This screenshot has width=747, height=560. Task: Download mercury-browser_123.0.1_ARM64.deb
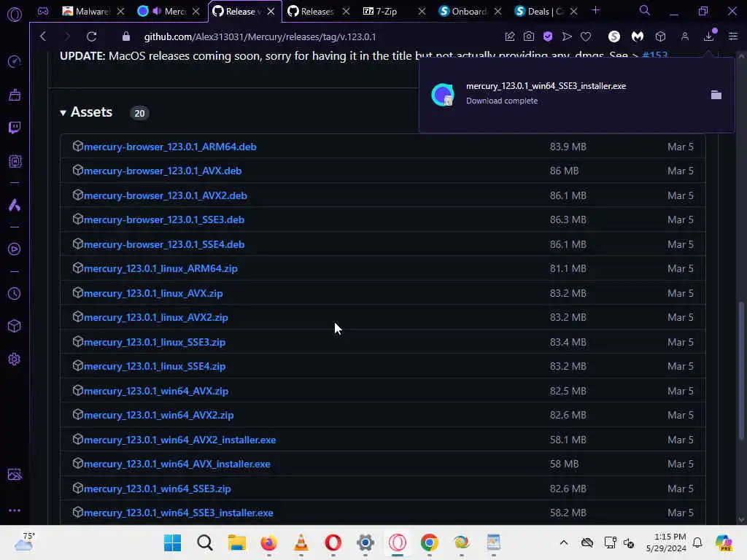point(170,147)
